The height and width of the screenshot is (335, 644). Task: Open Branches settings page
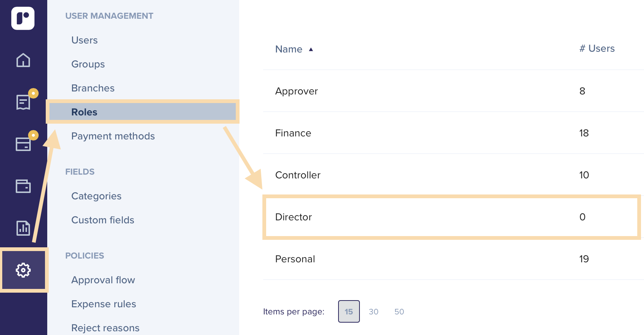click(x=93, y=88)
